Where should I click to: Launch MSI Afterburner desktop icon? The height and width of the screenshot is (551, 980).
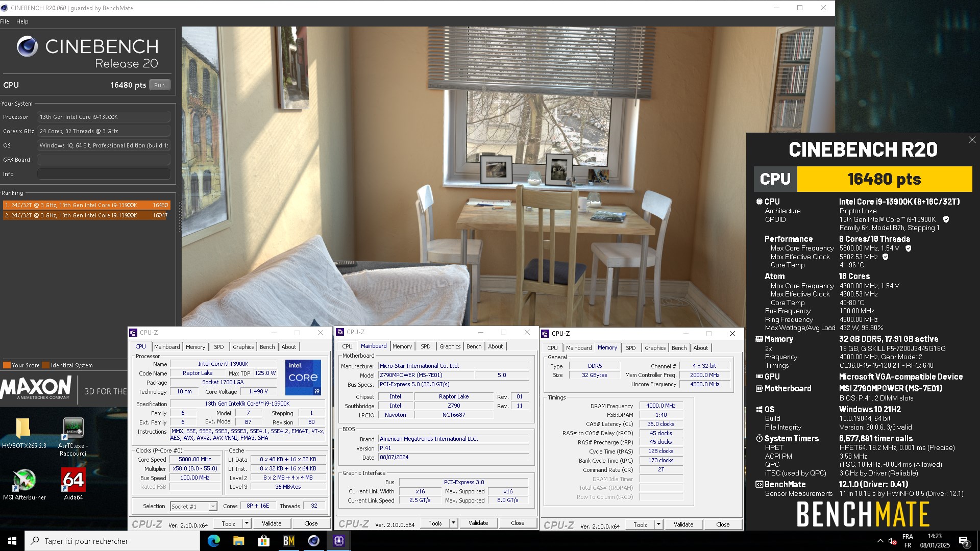coord(24,484)
